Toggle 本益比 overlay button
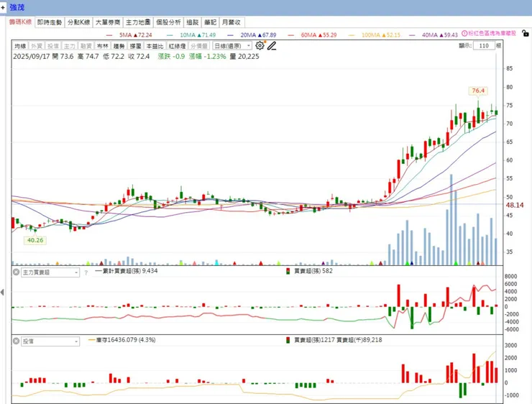Image resolution: width=532 pixels, height=404 pixels. 155,46
